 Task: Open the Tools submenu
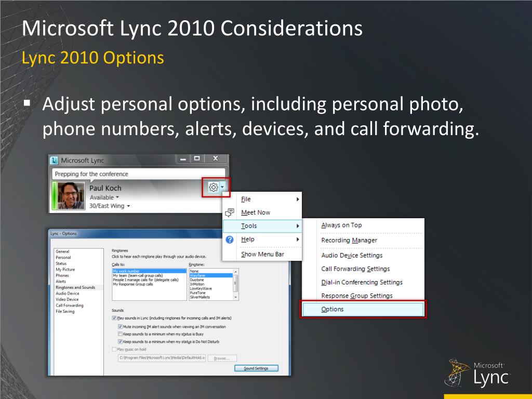262,226
